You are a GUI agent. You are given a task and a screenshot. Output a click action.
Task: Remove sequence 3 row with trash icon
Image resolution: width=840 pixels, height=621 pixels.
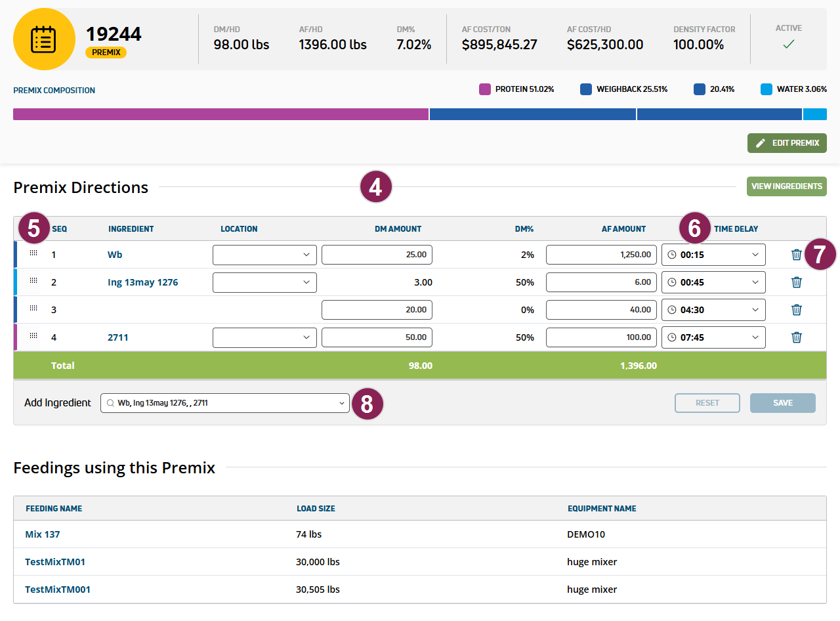(x=796, y=310)
